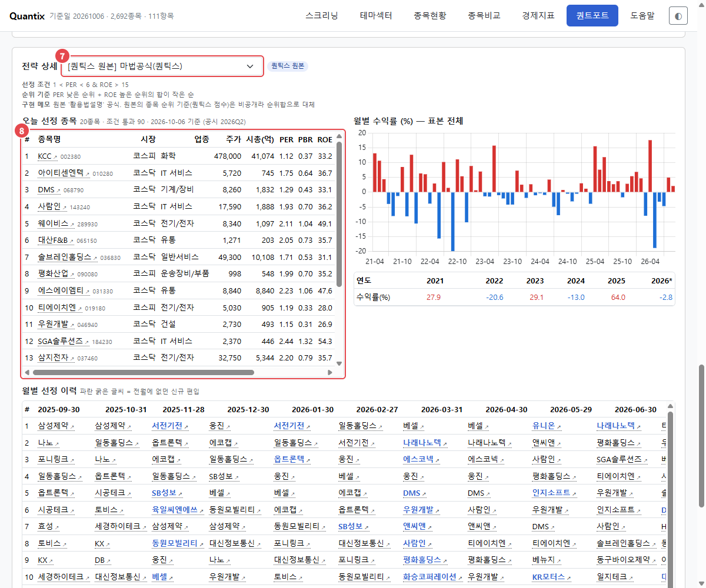Sort table by ROE header
Viewport: 706px width, 588px height.
point(325,139)
